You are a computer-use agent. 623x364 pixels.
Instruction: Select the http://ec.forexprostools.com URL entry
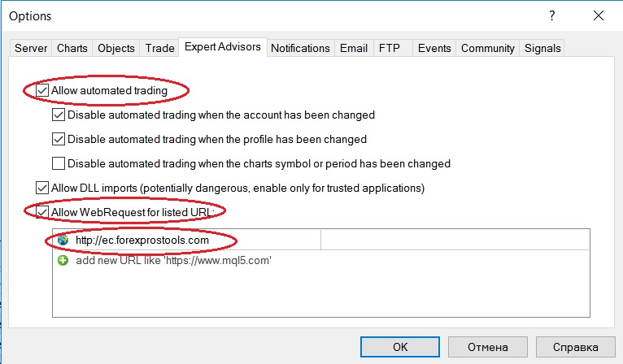(x=142, y=240)
